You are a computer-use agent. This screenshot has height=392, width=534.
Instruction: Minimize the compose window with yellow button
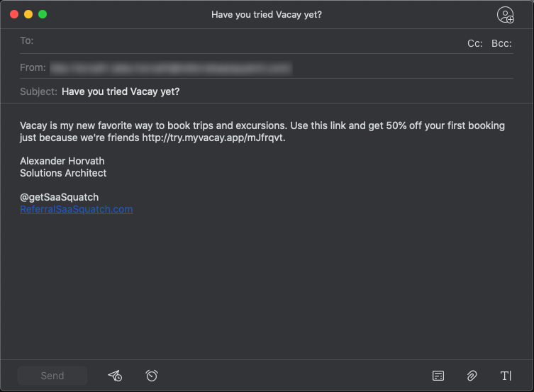(28, 14)
